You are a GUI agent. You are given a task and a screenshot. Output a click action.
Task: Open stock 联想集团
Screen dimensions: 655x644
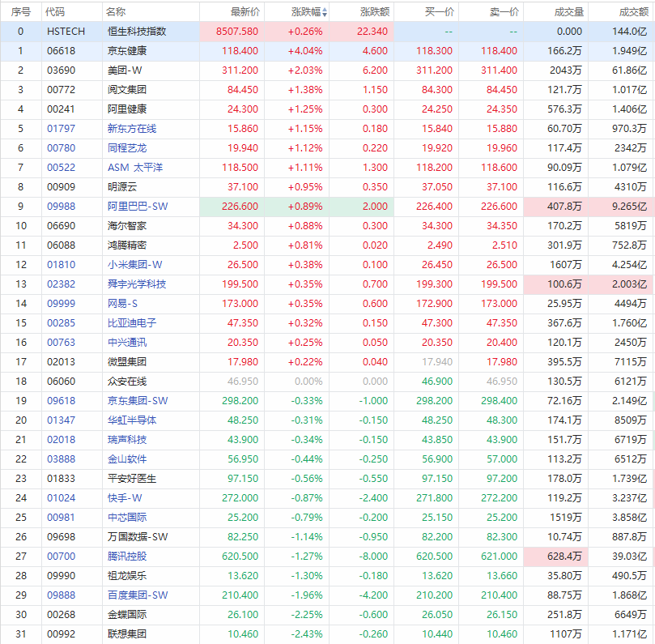(127, 634)
